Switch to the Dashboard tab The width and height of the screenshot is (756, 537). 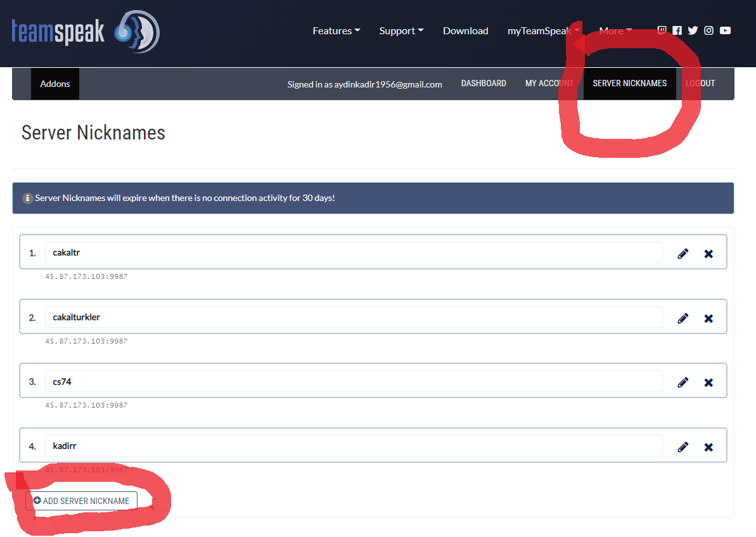pyautogui.click(x=484, y=84)
